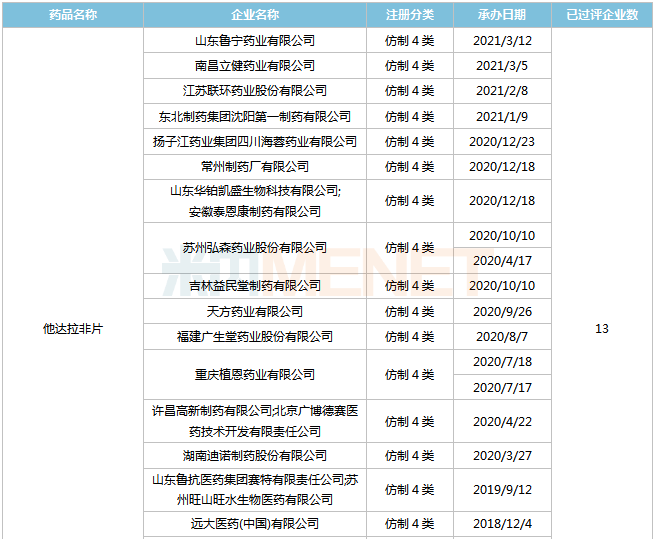Select 福建广生堂药业股份有限公司 cell
Viewport: 655px width, 539px height.
pyautogui.click(x=255, y=337)
